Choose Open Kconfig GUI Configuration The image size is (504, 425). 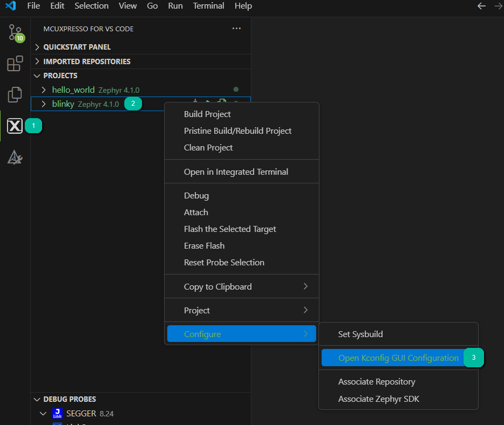(x=398, y=358)
